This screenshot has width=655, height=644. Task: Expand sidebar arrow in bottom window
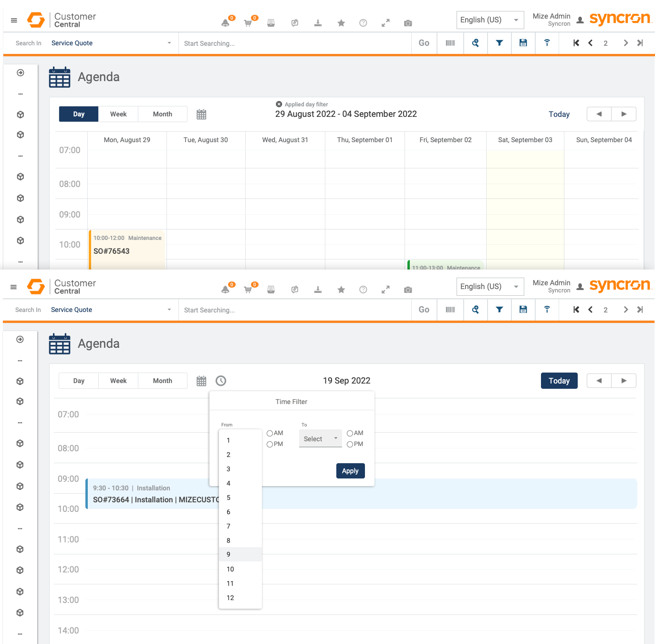(20, 339)
